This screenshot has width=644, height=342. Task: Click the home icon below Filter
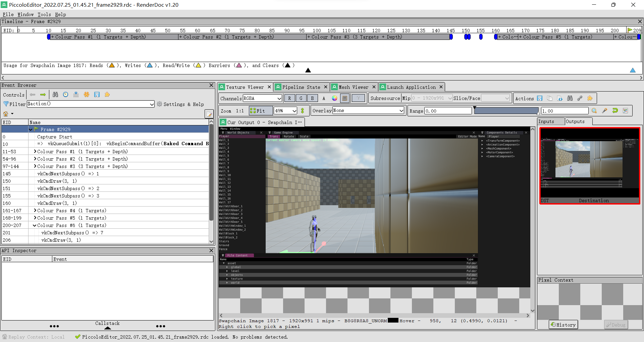click(6, 114)
